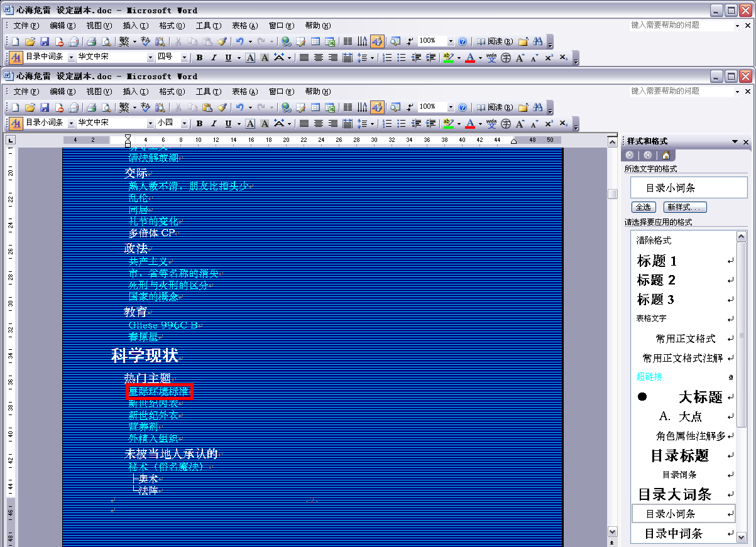Viewport: 756px width, 547px height.
Task: Open the 工具(T) menu in the back window
Action: click(x=208, y=26)
